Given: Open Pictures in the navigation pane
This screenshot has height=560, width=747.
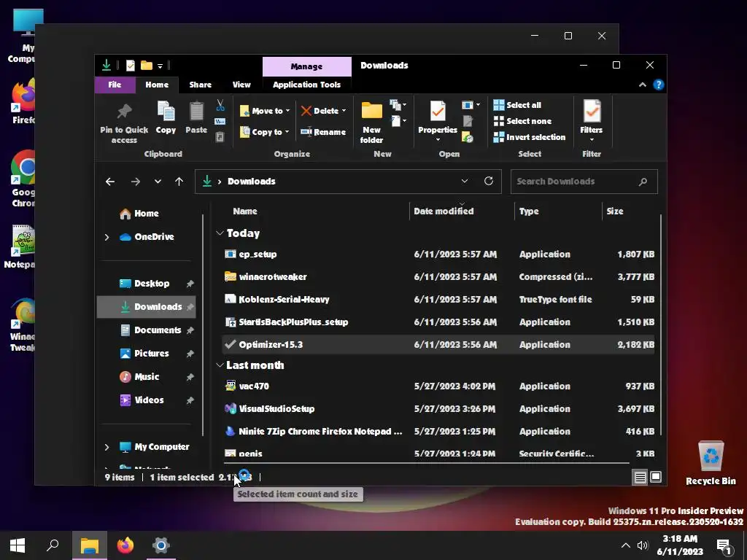Looking at the screenshot, I should 145,354.
